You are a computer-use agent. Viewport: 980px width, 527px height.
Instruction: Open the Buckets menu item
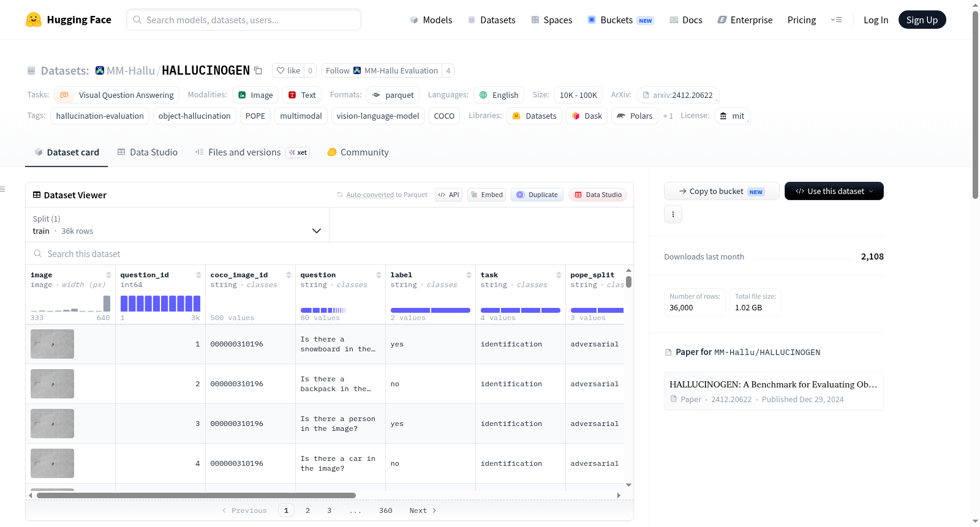click(620, 20)
